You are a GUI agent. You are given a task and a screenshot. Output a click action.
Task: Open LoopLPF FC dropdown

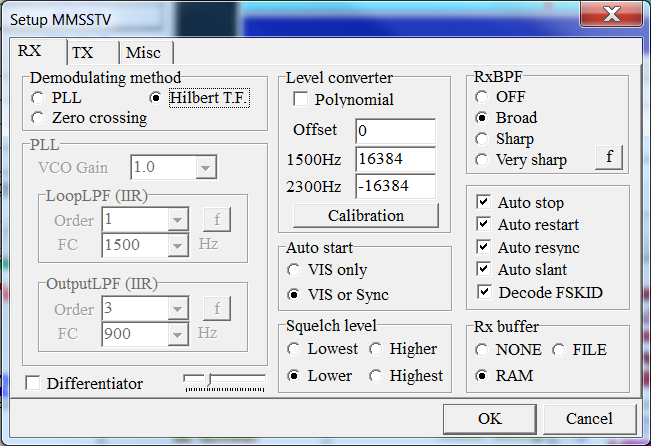(x=178, y=245)
